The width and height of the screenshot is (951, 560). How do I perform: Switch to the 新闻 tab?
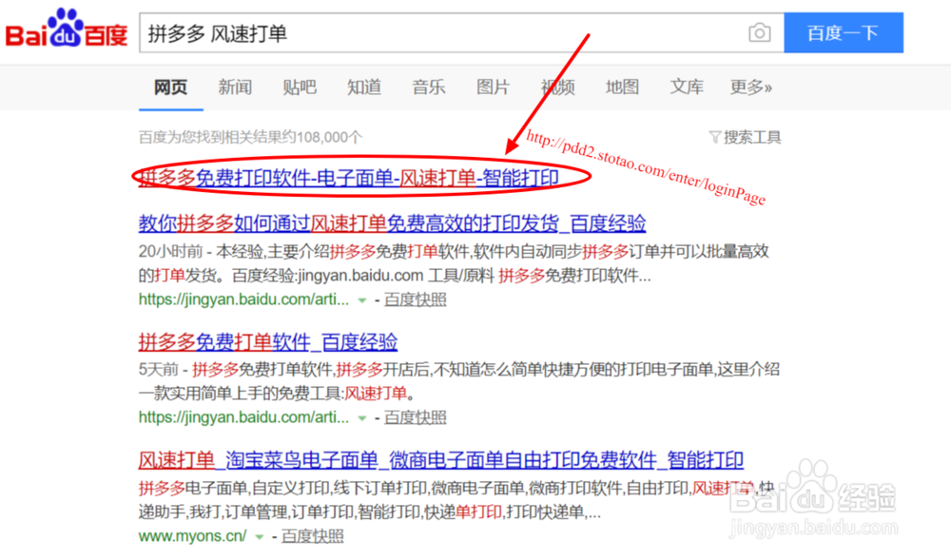[235, 87]
